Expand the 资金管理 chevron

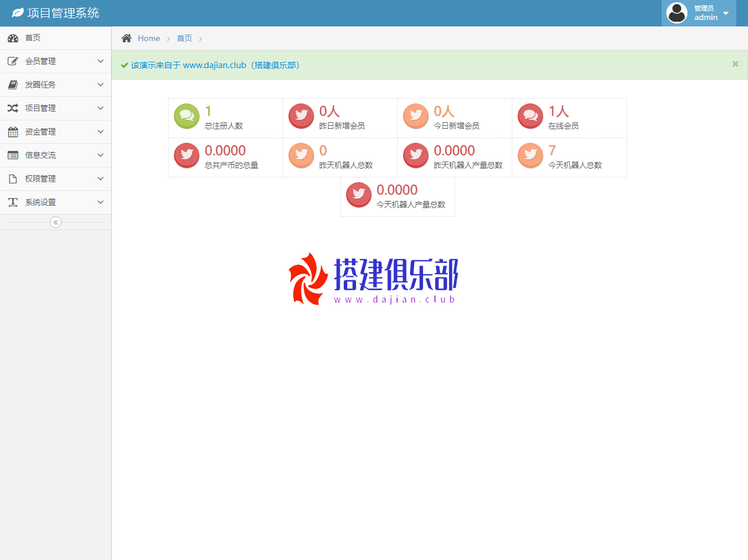point(100,132)
